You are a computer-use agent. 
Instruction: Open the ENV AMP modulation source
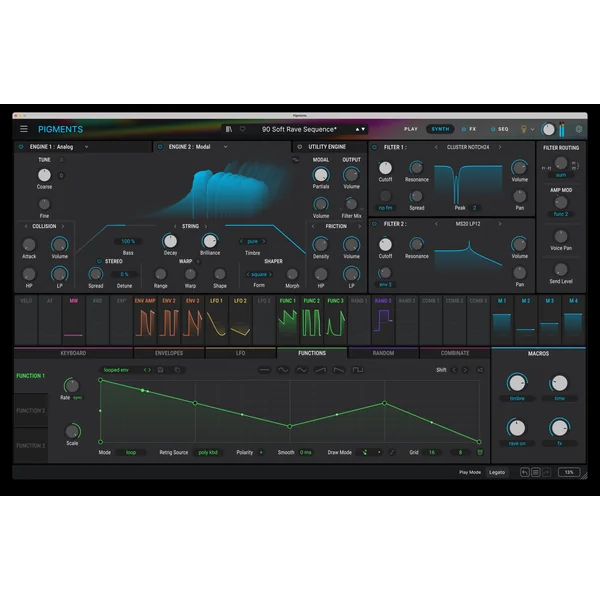145,320
